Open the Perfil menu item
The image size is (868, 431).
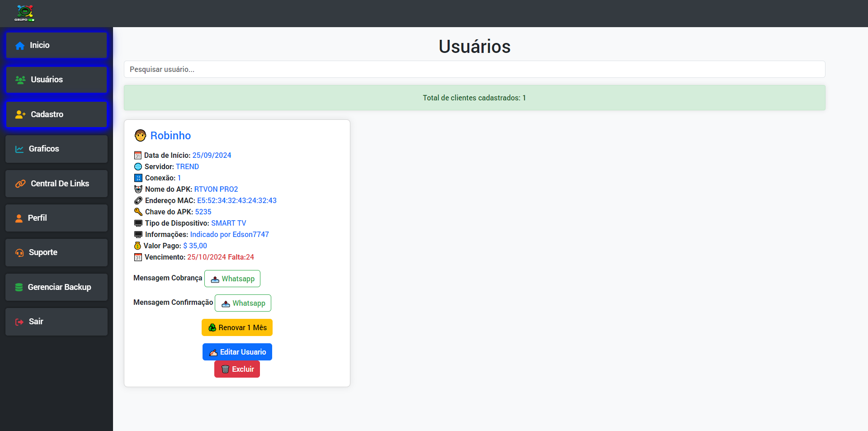click(x=57, y=218)
